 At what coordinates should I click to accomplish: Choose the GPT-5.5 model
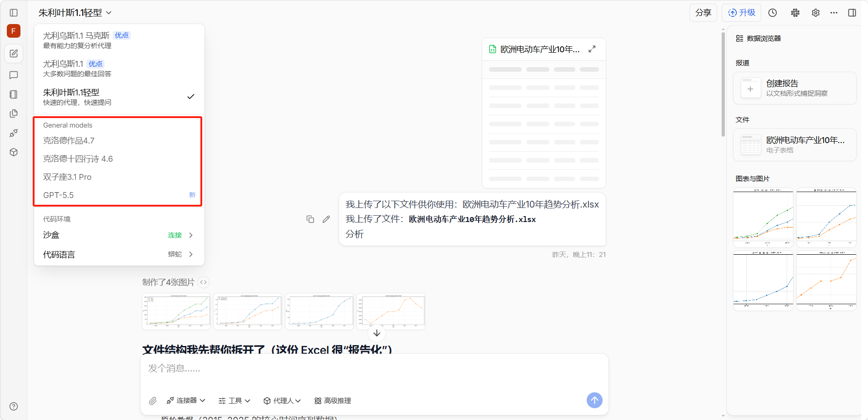118,195
